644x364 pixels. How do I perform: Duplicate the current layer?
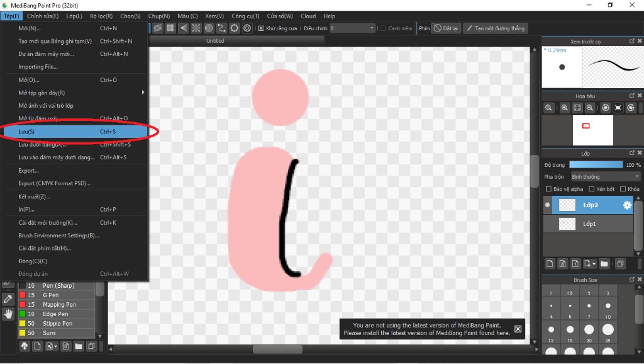620,264
